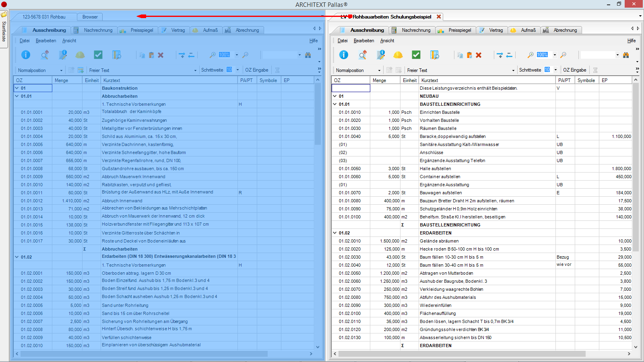Click the green checkmark icon in LV toolbar
This screenshot has height=362, width=644.
[416, 55]
